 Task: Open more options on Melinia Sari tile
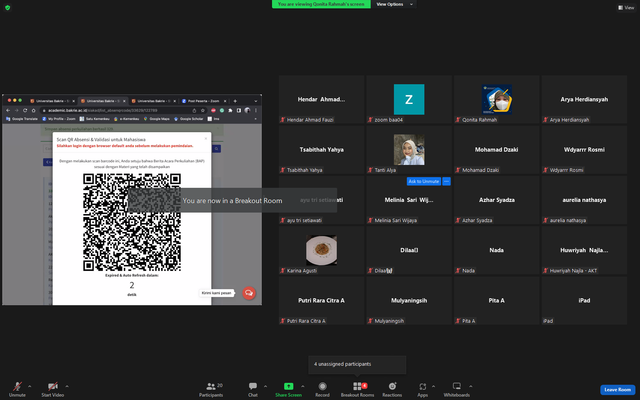click(447, 181)
